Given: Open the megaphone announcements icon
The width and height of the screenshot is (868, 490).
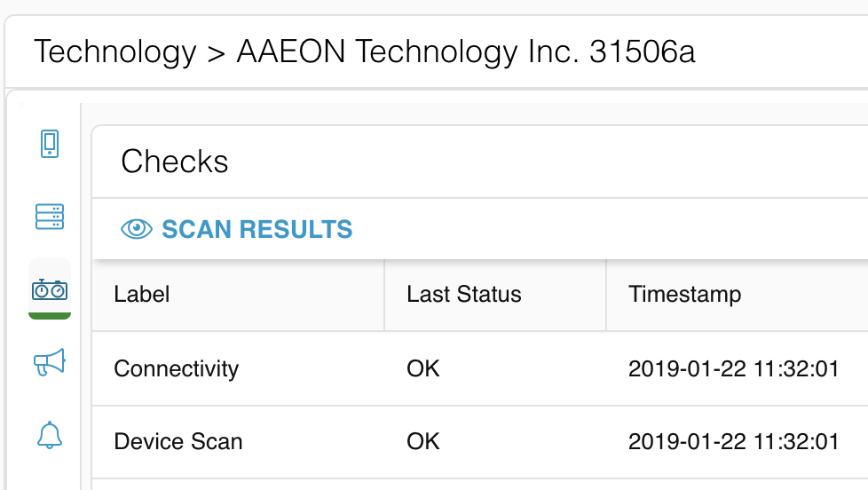Looking at the screenshot, I should [x=50, y=362].
